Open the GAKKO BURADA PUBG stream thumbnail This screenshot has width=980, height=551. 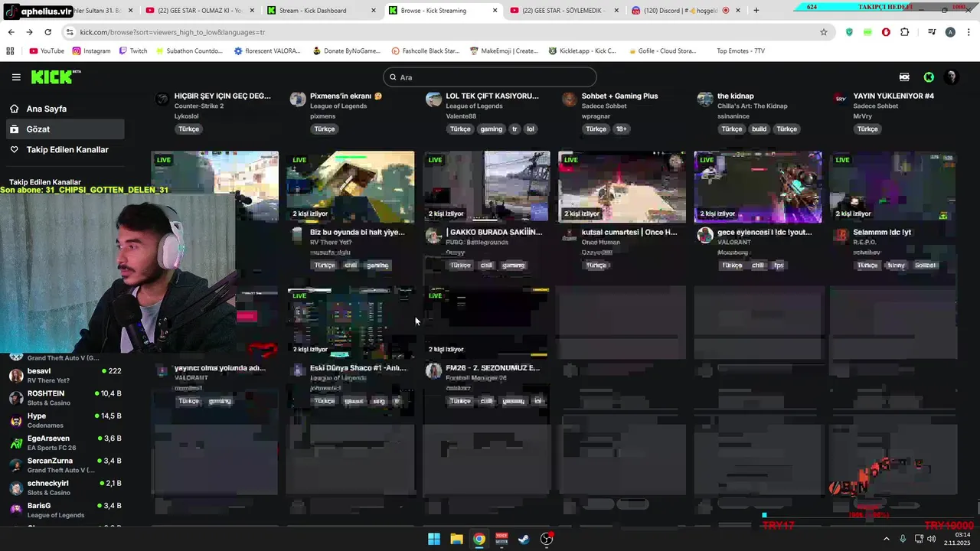pyautogui.click(x=486, y=187)
